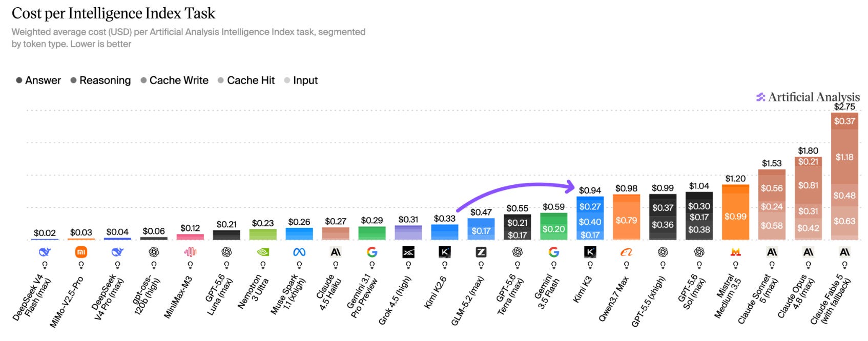868x341 pixels.
Task: Toggle the Reasoning legend series
Action: (x=100, y=80)
